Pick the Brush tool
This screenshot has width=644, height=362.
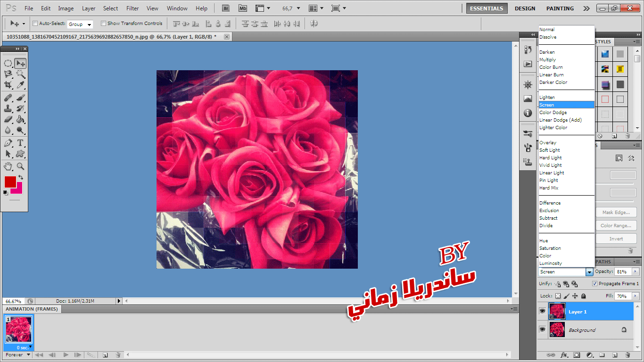[20, 98]
